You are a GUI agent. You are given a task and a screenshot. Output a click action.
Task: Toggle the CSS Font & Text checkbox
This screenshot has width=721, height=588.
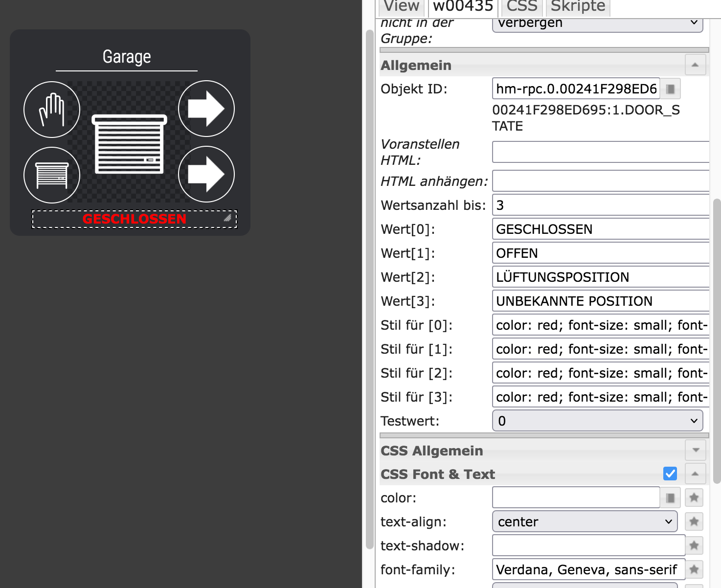670,474
